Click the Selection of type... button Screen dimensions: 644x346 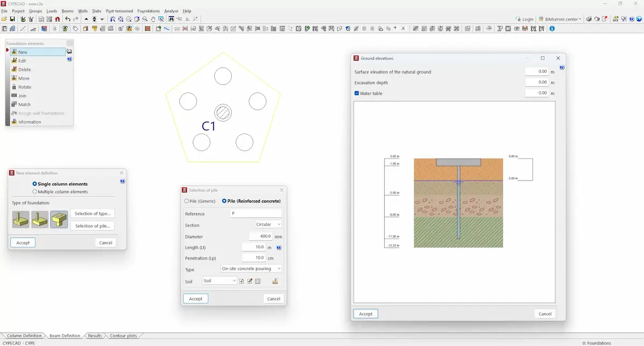point(93,213)
